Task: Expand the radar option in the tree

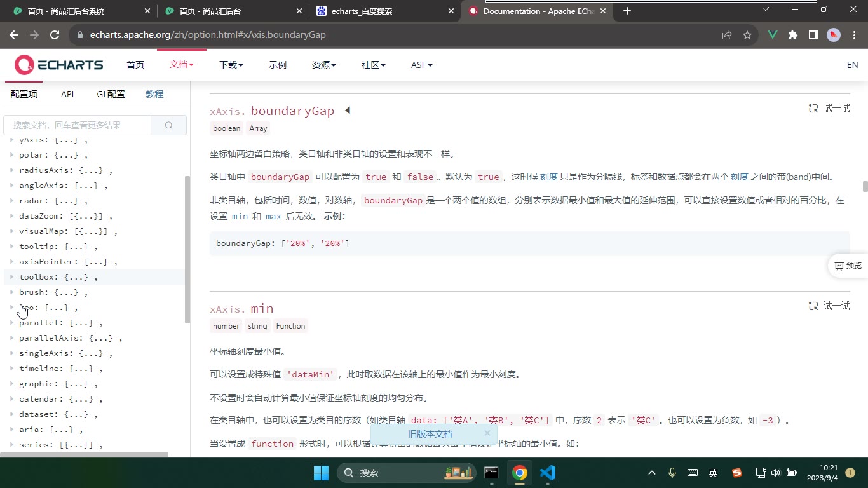Action: (x=12, y=201)
